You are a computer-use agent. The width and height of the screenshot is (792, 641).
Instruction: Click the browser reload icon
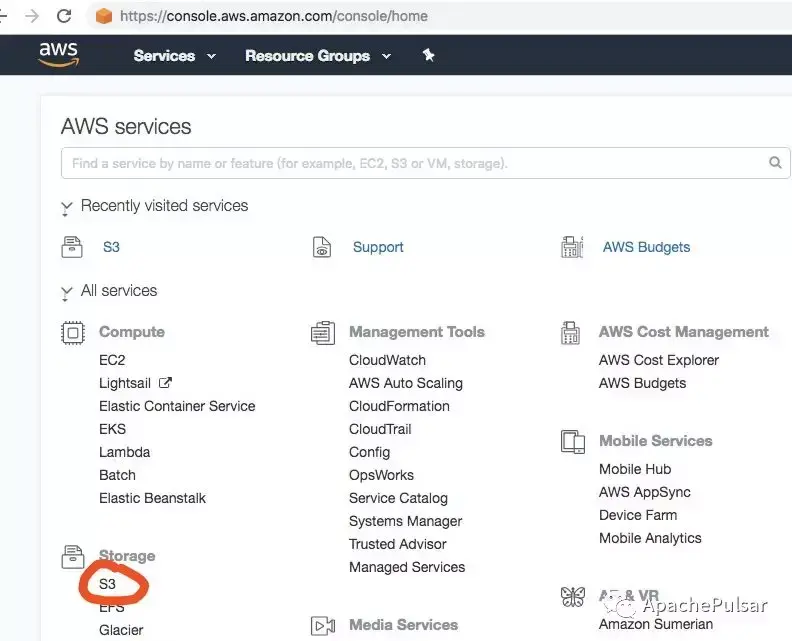coord(64,16)
